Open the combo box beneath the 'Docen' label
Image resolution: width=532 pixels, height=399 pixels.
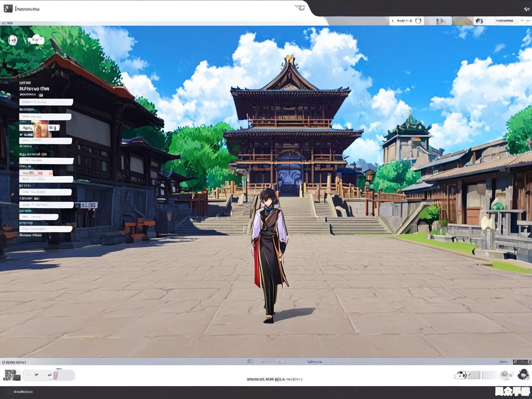point(46,192)
